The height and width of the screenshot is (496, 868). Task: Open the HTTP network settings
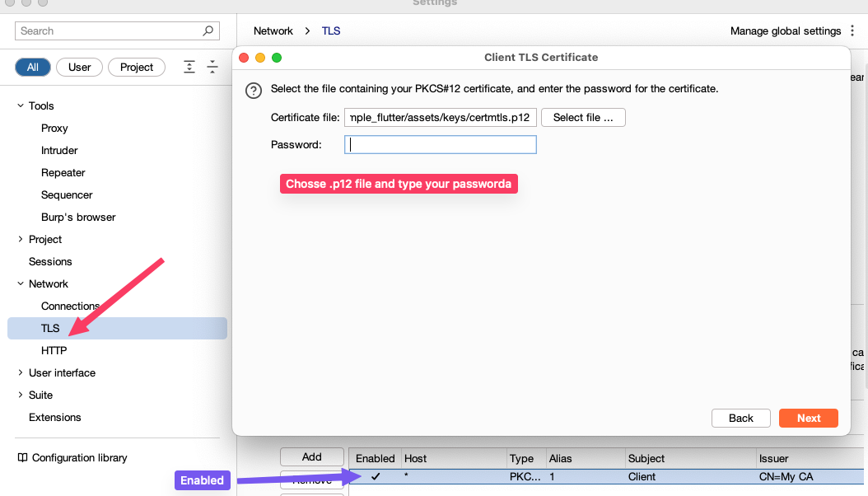(x=54, y=351)
